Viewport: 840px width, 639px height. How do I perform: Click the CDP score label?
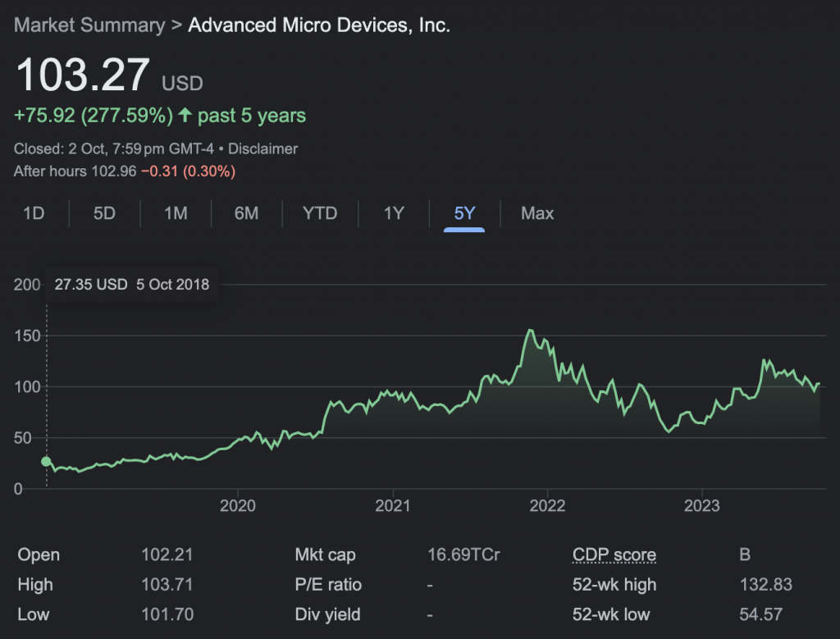(614, 555)
